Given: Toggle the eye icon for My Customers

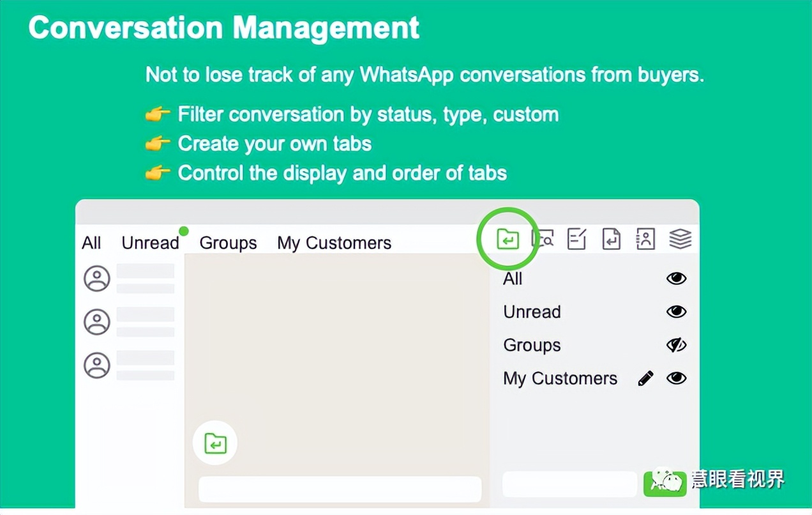Looking at the screenshot, I should pos(676,378).
